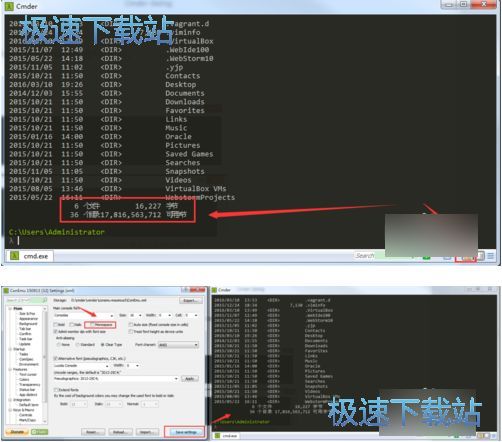
Task: Click C:\Users\Administrator prompt in top terminal
Action: [57, 232]
